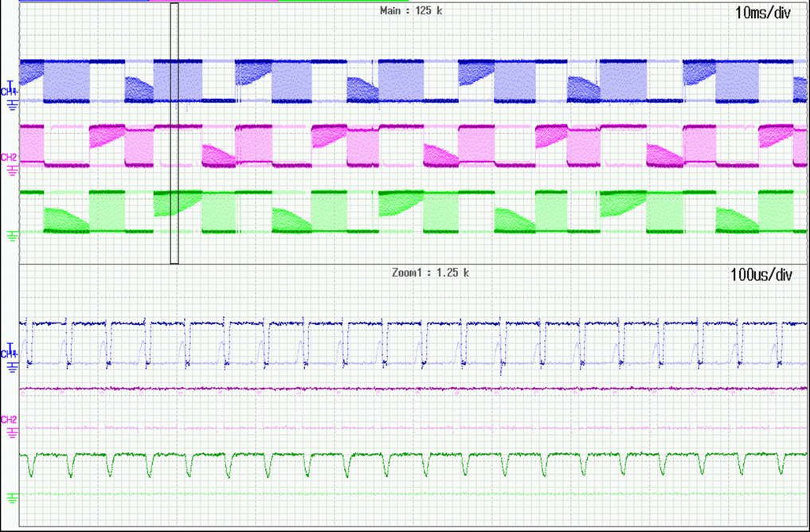Click the CH2 ground marker in Main window

10,170
